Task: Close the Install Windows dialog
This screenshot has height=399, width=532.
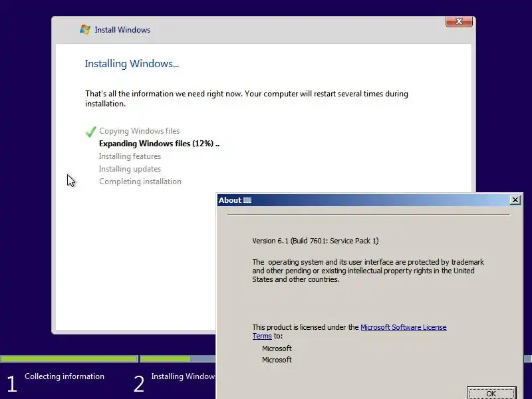Action: [x=459, y=21]
